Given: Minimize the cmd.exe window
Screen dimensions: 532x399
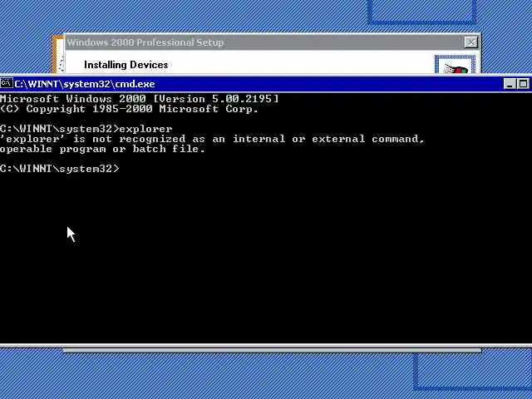Looking at the screenshot, I should 510,84.
